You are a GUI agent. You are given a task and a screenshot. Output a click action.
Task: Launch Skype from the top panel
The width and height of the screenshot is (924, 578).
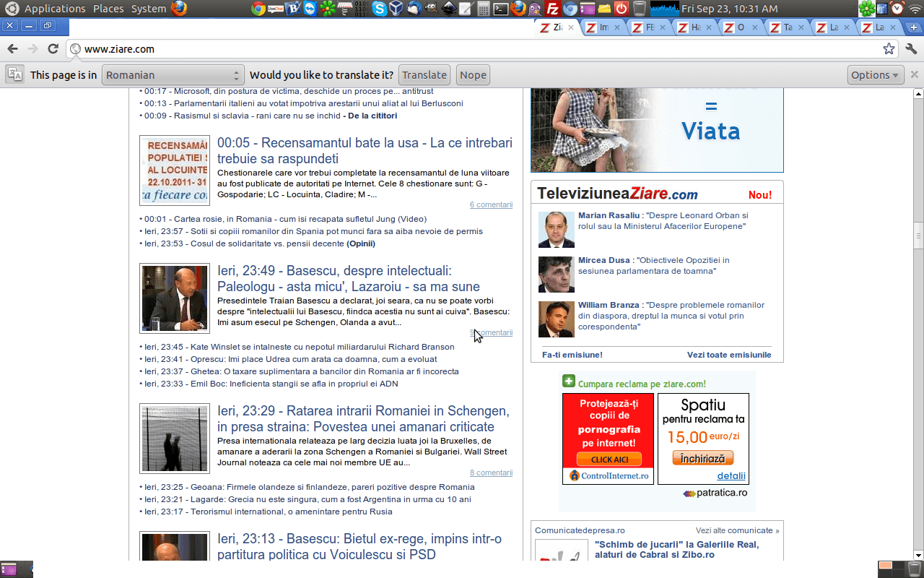[x=380, y=9]
